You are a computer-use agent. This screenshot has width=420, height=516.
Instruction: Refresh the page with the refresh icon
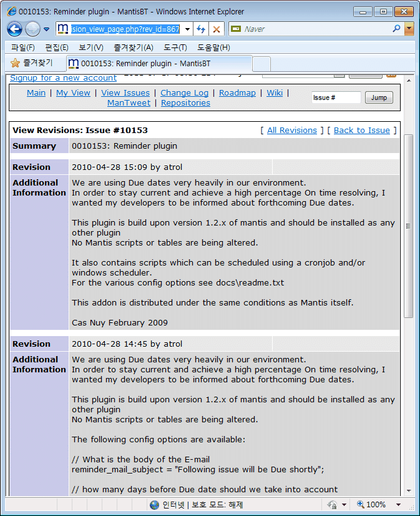point(201,29)
